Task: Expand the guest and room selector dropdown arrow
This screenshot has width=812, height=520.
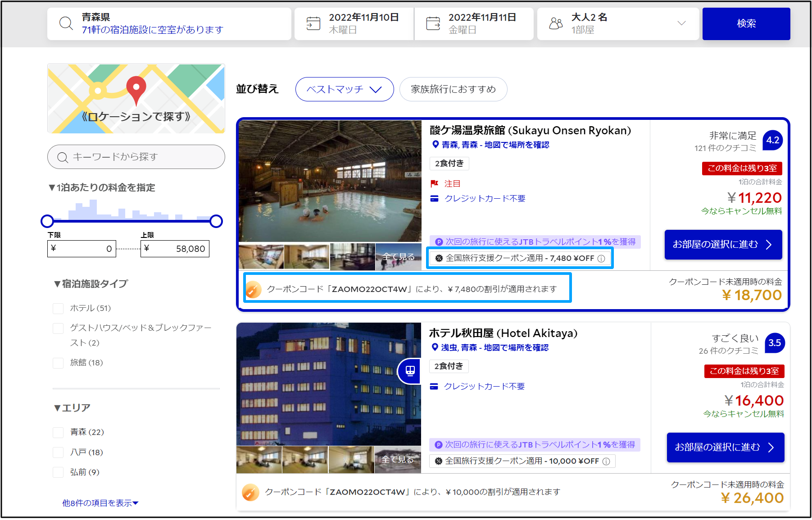Action: tap(681, 23)
